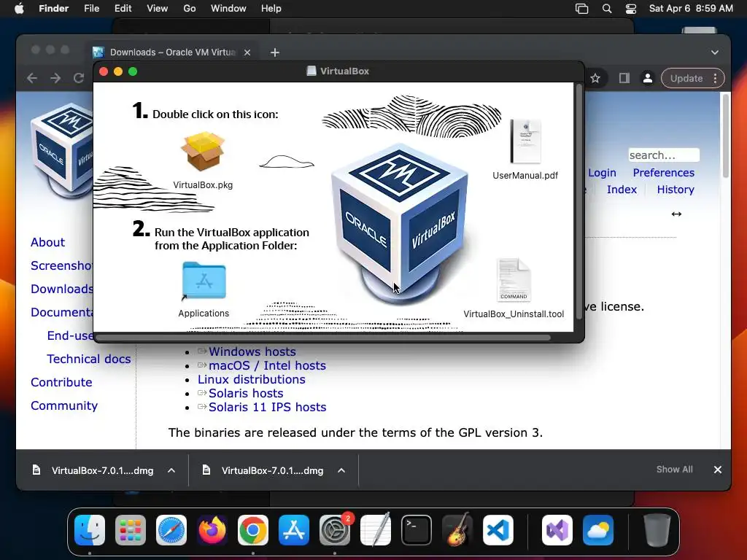Click Show All downloads
Viewport: 747px width, 560px height.
675,470
